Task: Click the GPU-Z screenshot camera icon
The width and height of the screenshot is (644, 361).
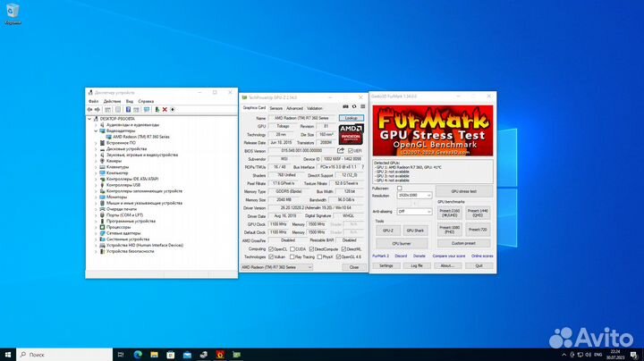Action: point(345,106)
